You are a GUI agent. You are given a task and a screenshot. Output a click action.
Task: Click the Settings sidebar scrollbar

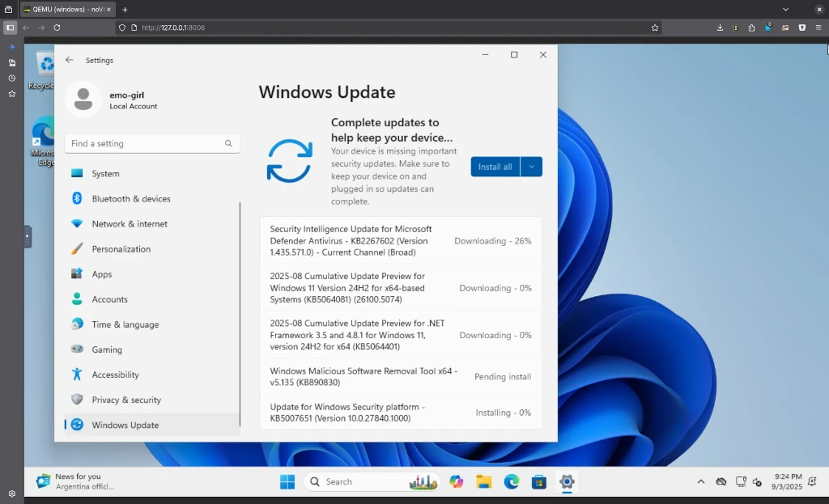click(240, 314)
